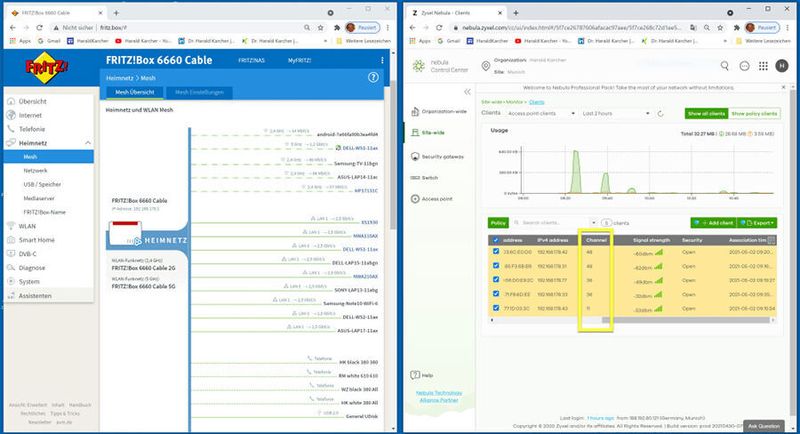The width and height of the screenshot is (800, 434).
Task: Click the Nebula location pin icon
Action: coord(486,66)
